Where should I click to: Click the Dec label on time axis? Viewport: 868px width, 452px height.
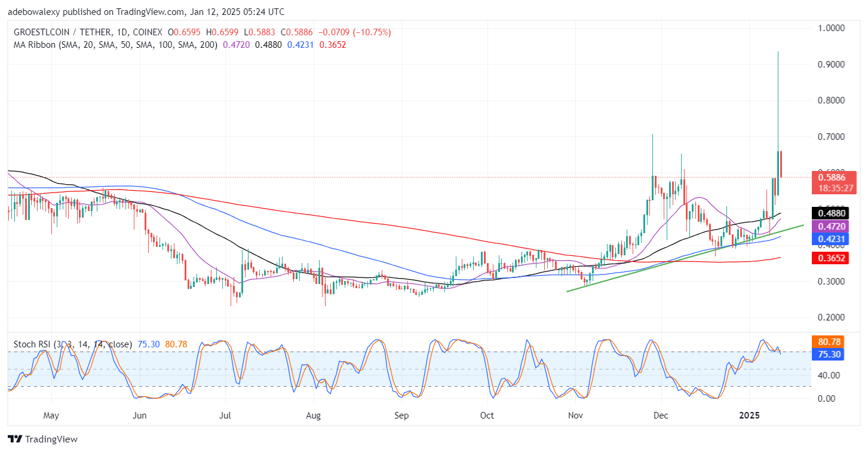click(661, 414)
